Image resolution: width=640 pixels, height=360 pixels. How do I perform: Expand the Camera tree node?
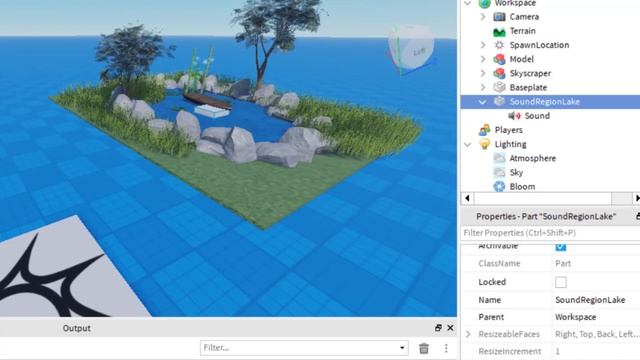click(483, 17)
